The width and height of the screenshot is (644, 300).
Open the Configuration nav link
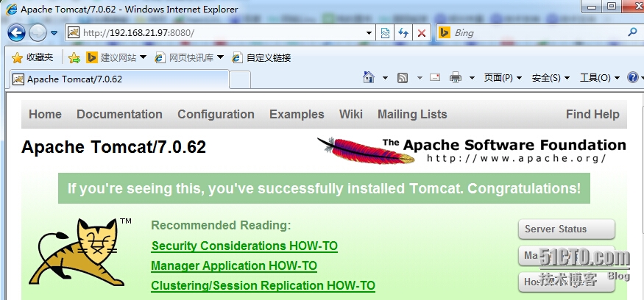tap(216, 114)
